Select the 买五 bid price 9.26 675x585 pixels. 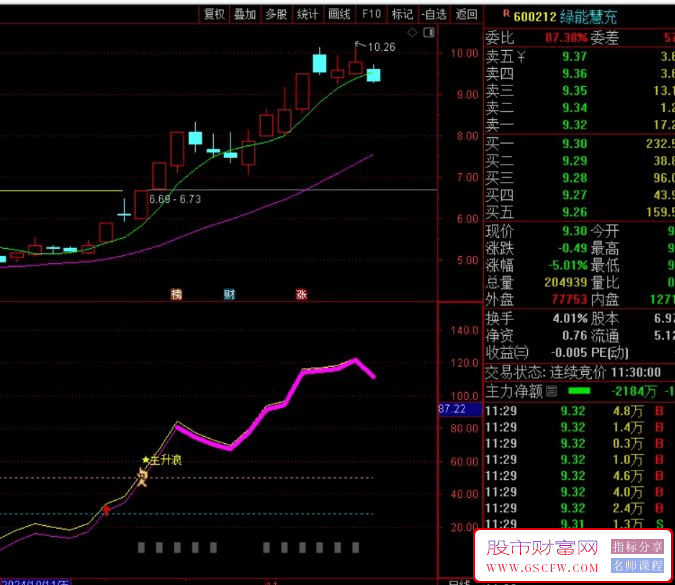pos(575,212)
